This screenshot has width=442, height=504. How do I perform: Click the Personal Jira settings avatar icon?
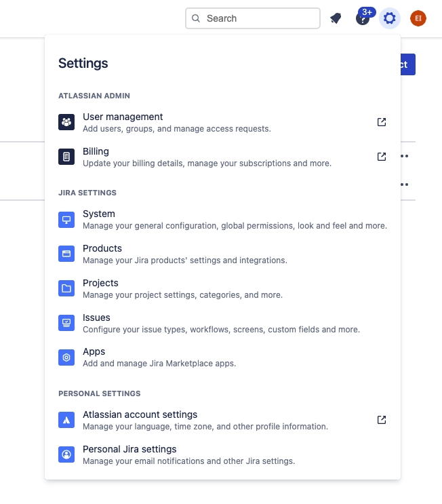tap(66, 454)
